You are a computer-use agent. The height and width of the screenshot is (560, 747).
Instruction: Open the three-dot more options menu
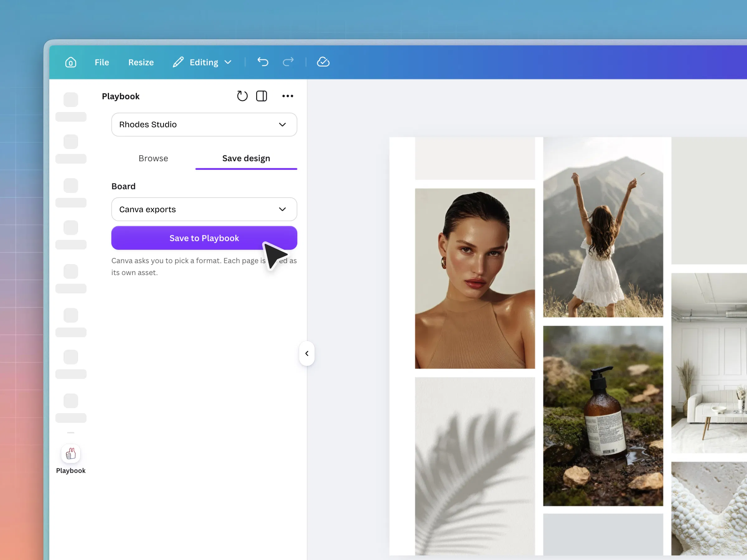287,96
